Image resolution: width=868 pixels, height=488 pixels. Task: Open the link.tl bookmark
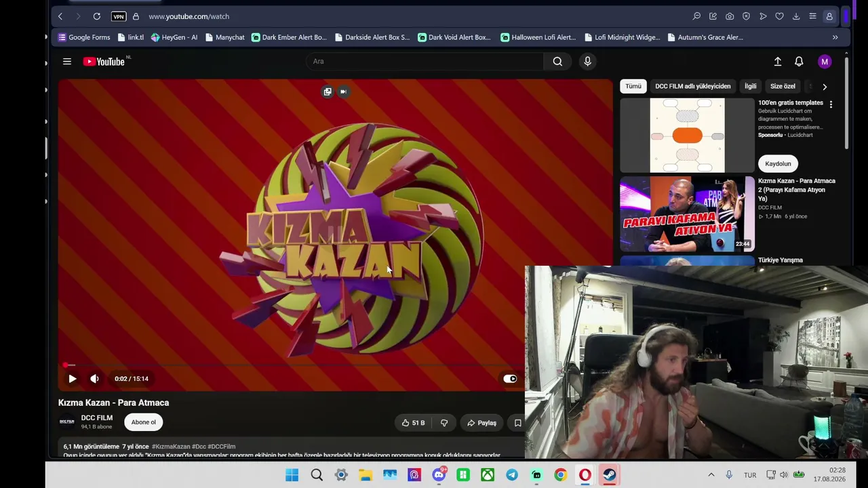pos(131,37)
